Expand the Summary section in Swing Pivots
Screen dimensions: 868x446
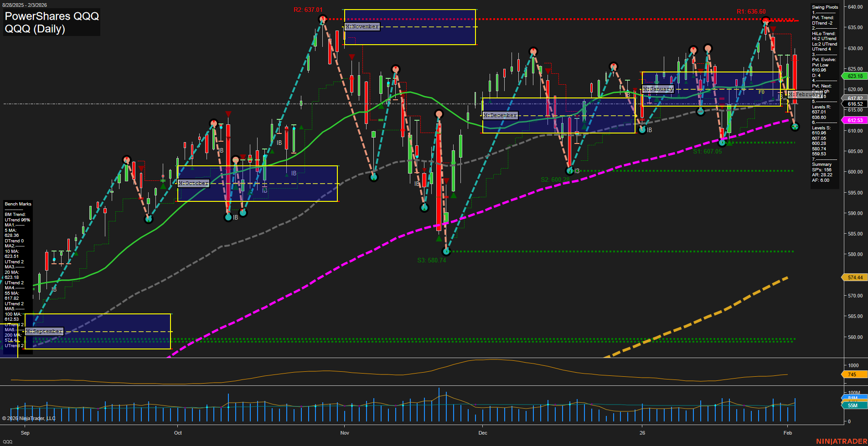point(822,164)
